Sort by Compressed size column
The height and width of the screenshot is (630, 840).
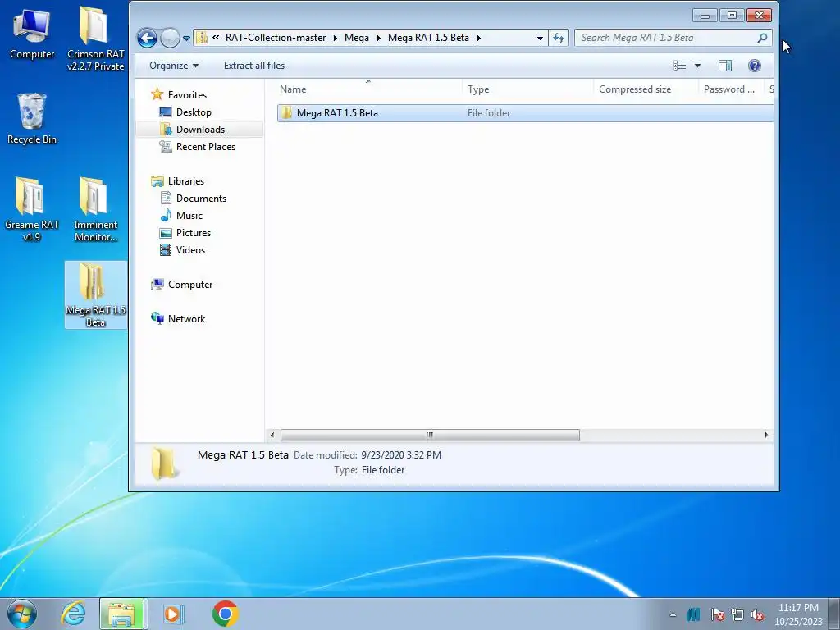(646, 89)
